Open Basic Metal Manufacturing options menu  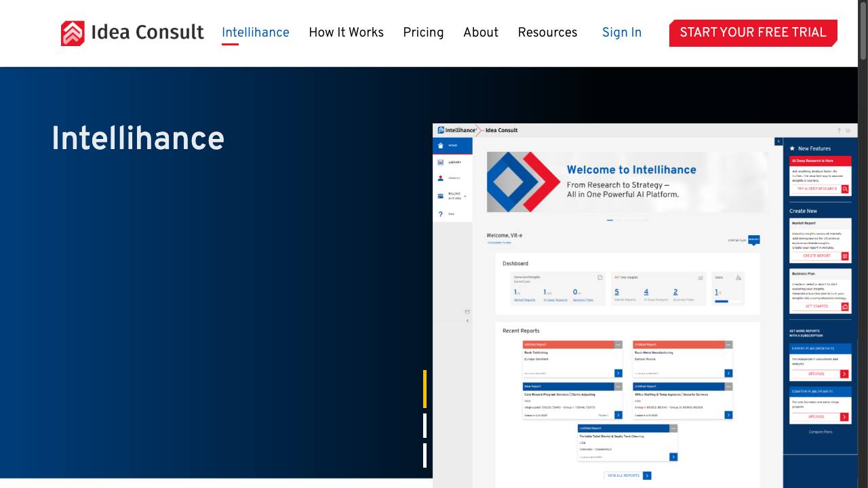[728, 344]
